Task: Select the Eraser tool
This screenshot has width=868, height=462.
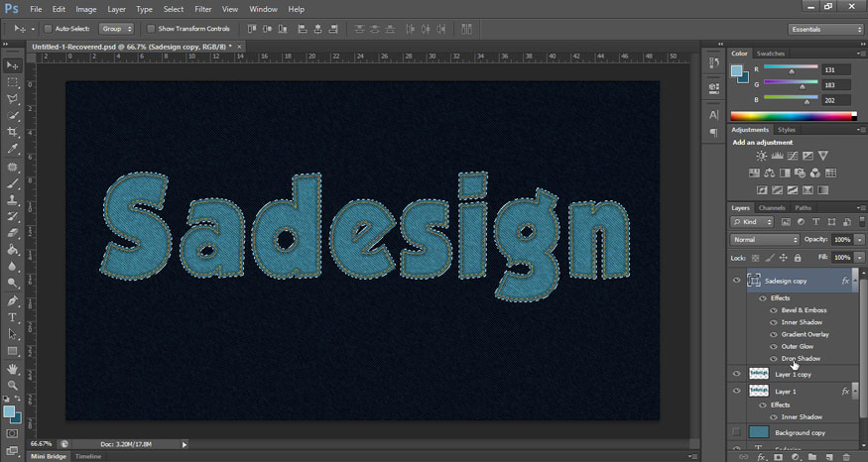Action: [12, 233]
